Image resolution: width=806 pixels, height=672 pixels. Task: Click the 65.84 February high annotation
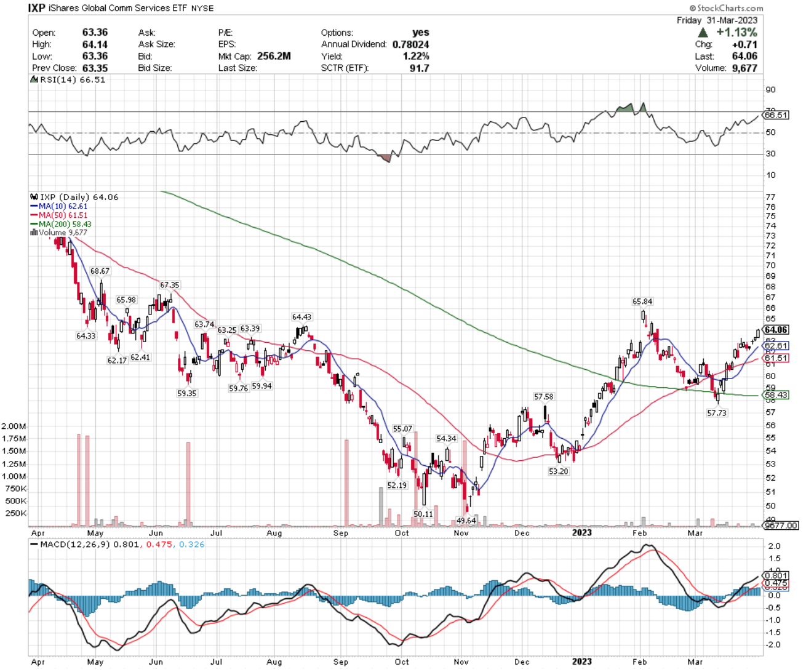pyautogui.click(x=642, y=302)
